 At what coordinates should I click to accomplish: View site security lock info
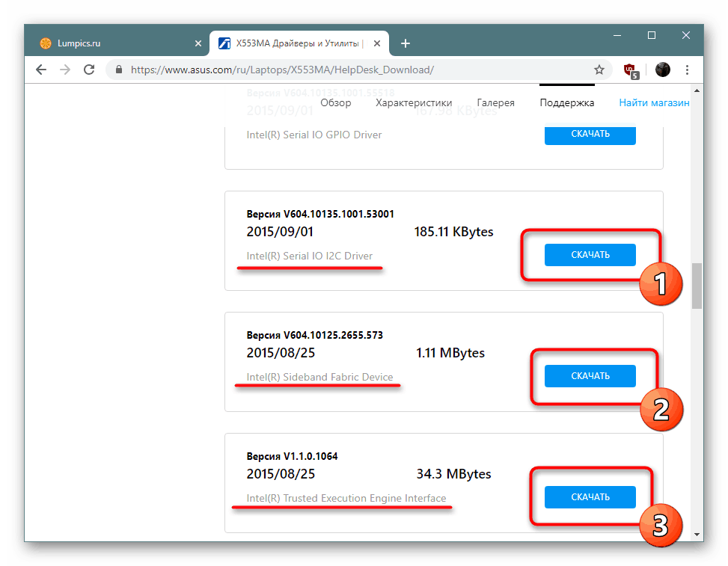tap(119, 70)
